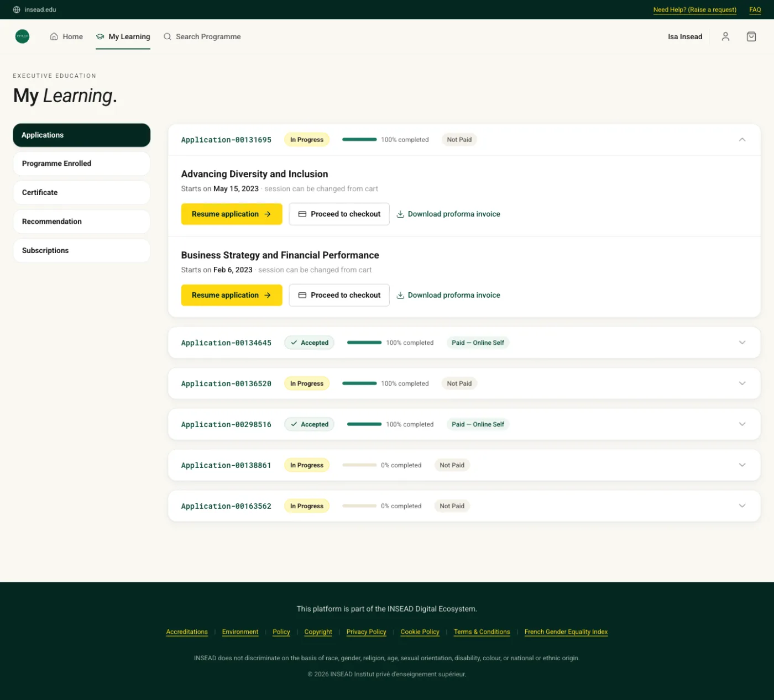Open the Programme Enrolled sidebar tab
Screen dimensions: 774x700
pyautogui.click(x=81, y=164)
